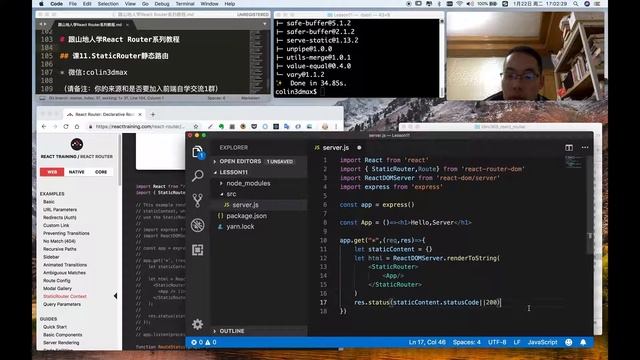Change language mode via JavaScript
The height and width of the screenshot is (360, 640).
[542, 342]
